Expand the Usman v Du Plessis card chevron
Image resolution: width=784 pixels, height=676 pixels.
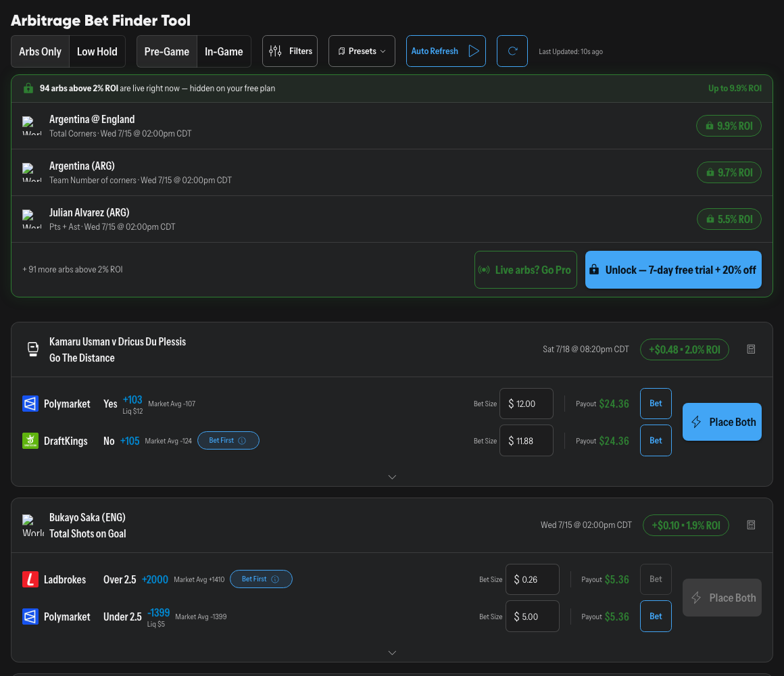click(x=392, y=477)
